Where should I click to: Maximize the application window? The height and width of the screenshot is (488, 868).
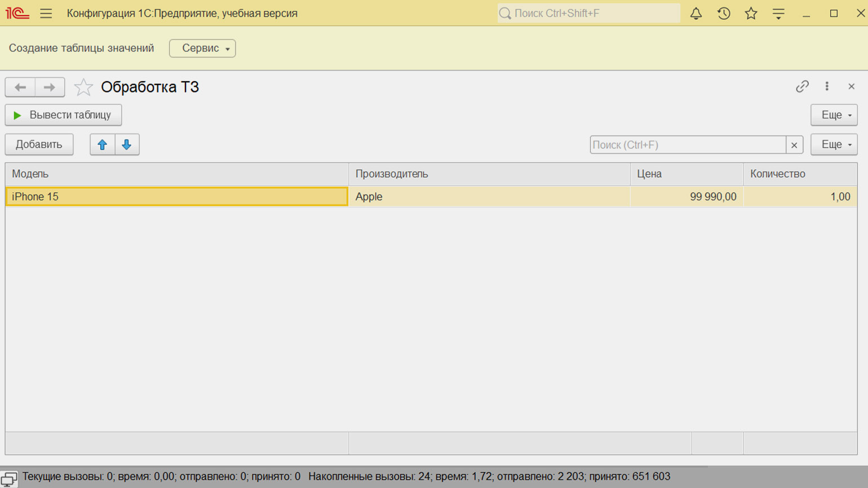coord(834,13)
